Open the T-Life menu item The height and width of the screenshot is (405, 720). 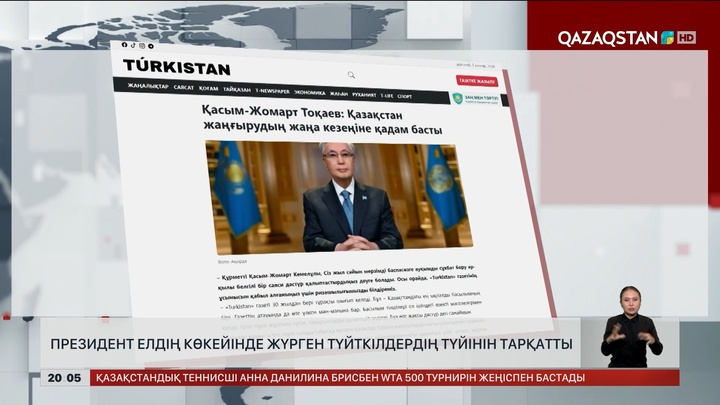click(x=387, y=96)
